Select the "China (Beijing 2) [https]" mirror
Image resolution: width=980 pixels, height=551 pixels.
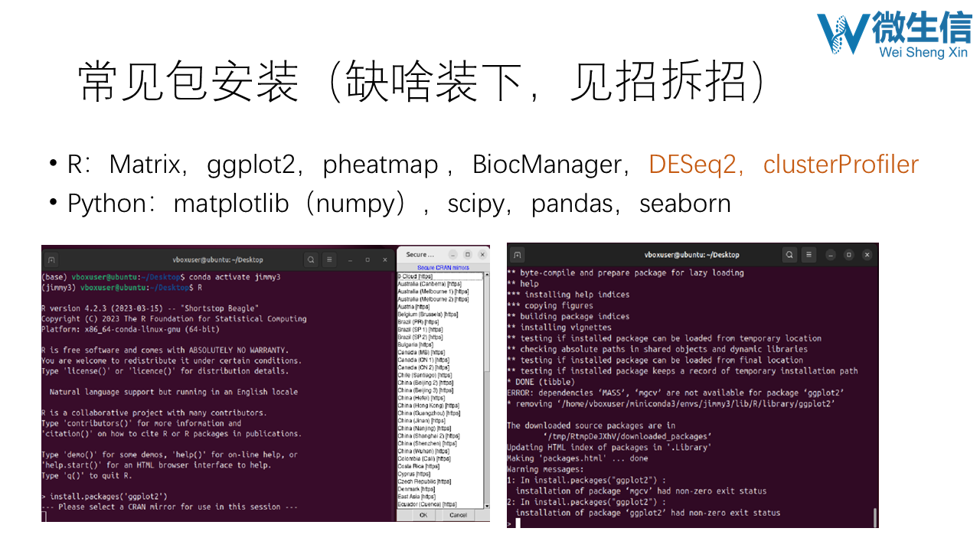coord(439,383)
